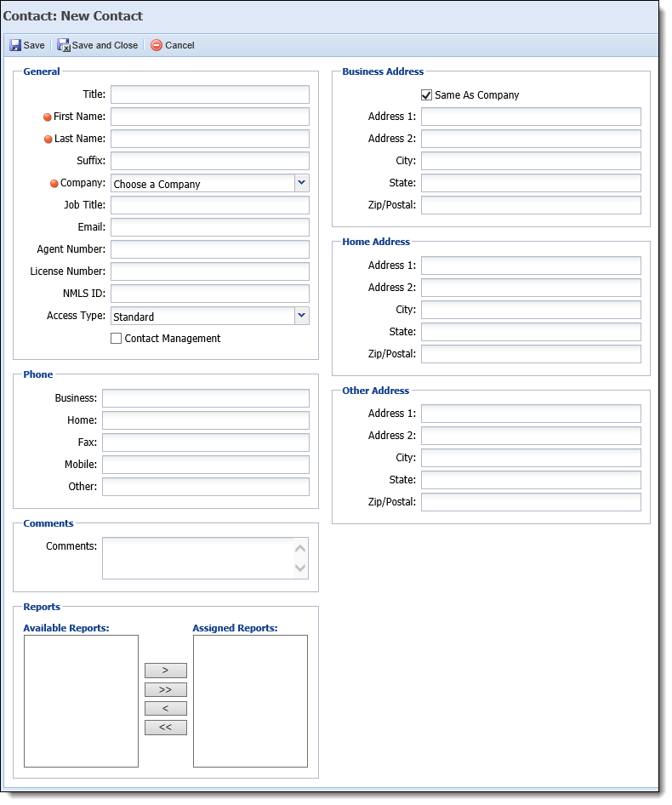Image resolution: width=672 pixels, height=805 pixels.
Task: Click Other Address 1 field
Action: pos(532,414)
